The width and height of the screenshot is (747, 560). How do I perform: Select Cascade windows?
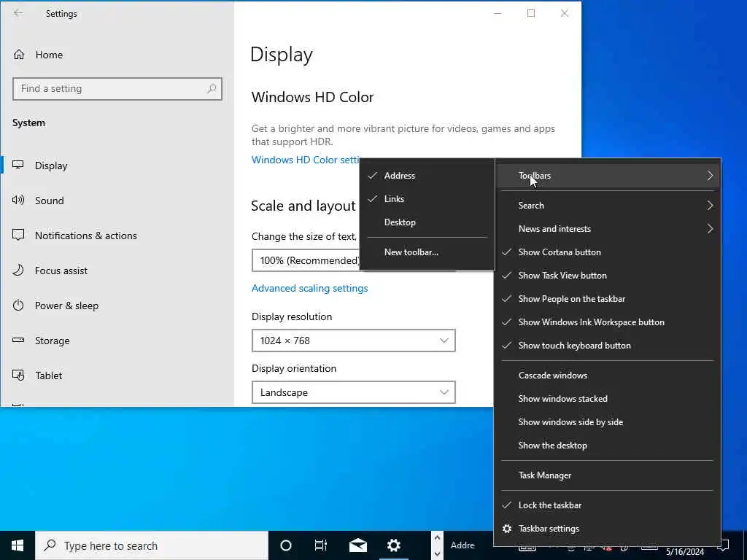(608, 376)
